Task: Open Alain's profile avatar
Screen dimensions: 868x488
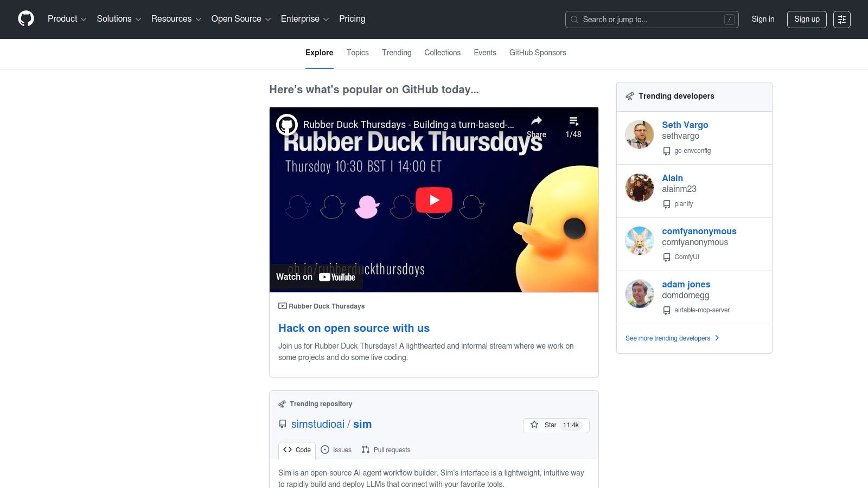Action: [640, 188]
